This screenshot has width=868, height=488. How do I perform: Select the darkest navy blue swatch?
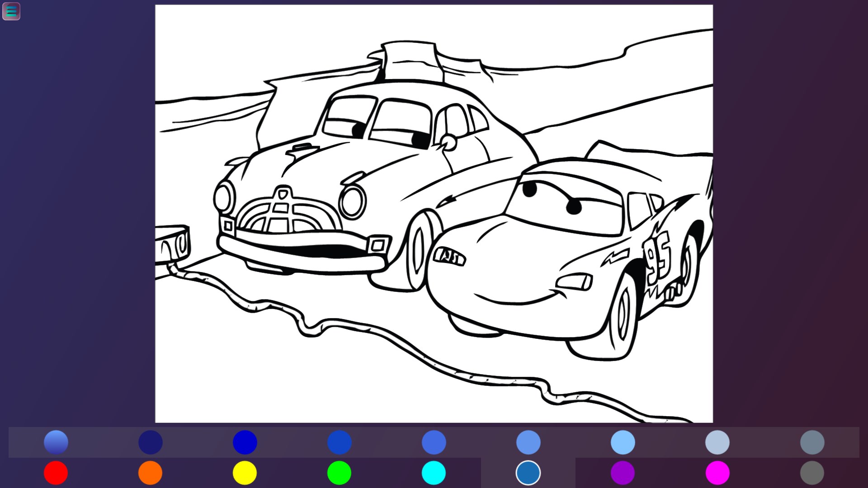tap(151, 442)
